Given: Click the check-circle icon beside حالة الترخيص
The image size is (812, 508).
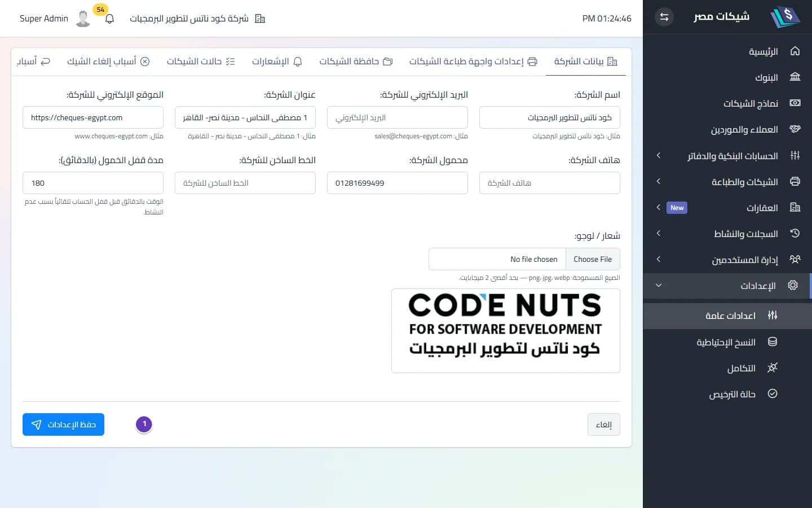Looking at the screenshot, I should (773, 393).
